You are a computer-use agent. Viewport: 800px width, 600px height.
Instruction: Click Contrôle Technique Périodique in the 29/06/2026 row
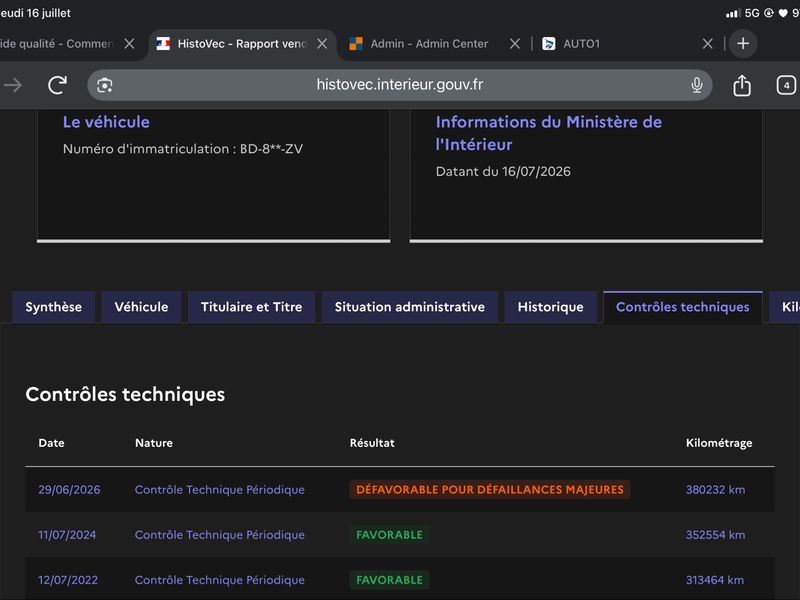219,490
